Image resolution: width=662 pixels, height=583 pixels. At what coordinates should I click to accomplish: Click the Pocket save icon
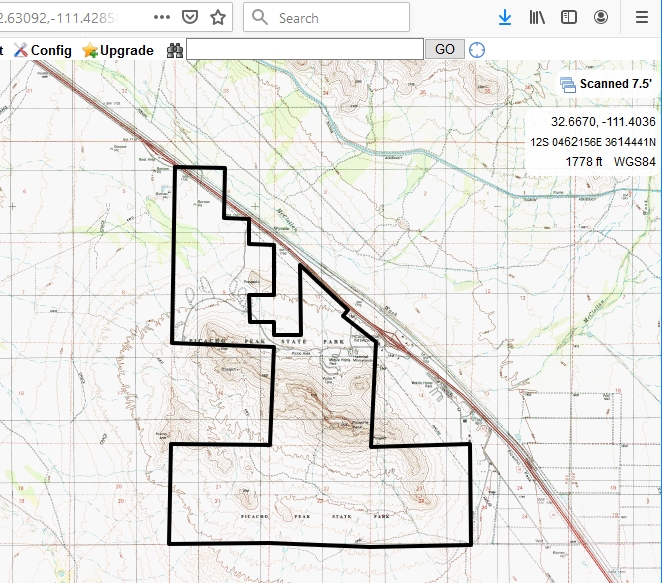point(190,17)
